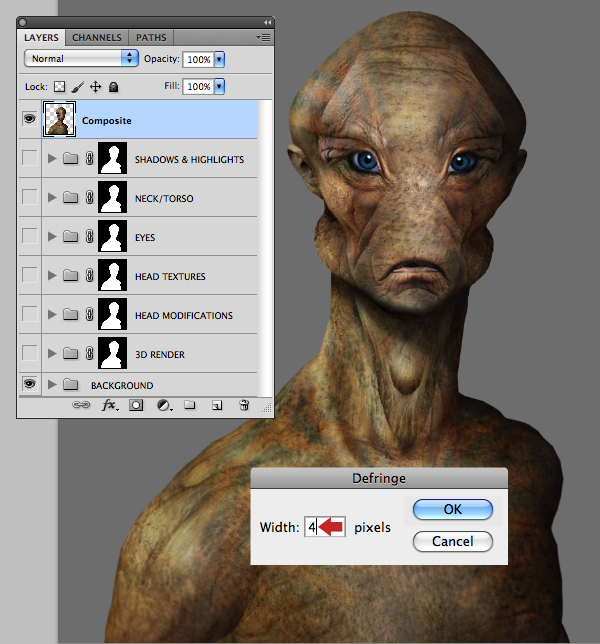This screenshot has height=644, width=600.
Task: Show the NECK/TORSO group visibility box
Action: coord(30,197)
